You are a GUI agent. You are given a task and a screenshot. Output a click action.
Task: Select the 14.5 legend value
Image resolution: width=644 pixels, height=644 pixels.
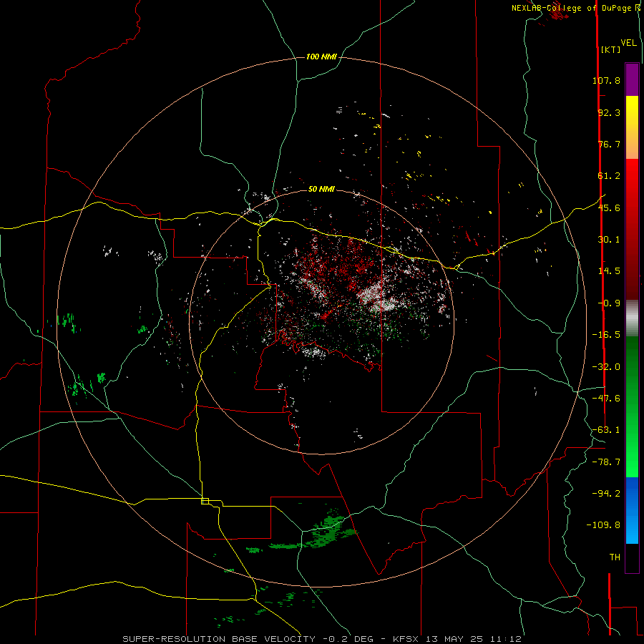609,271
